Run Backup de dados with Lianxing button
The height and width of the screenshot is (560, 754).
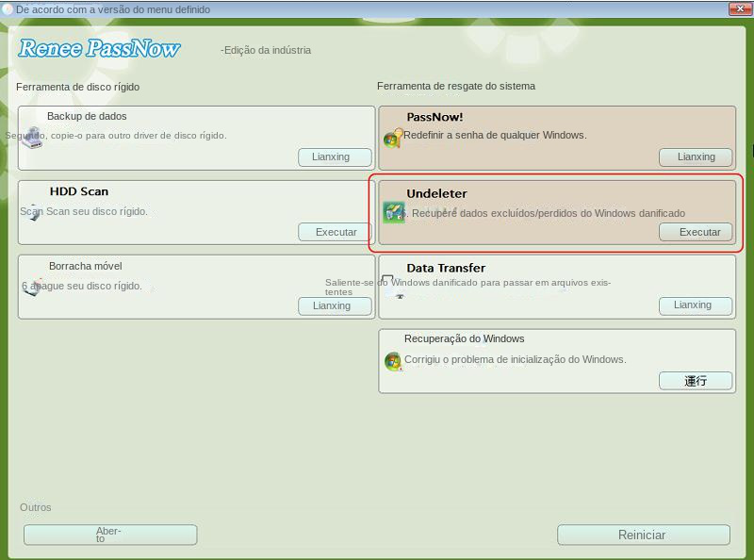(335, 156)
